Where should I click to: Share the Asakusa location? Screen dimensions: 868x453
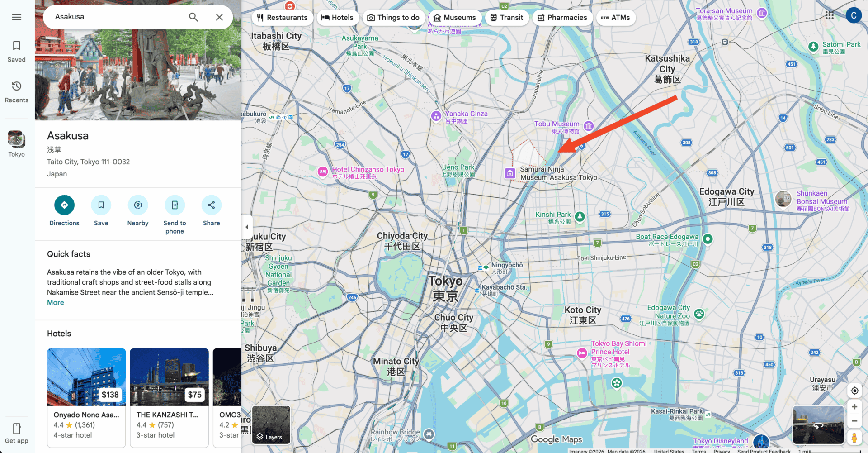pos(211,205)
